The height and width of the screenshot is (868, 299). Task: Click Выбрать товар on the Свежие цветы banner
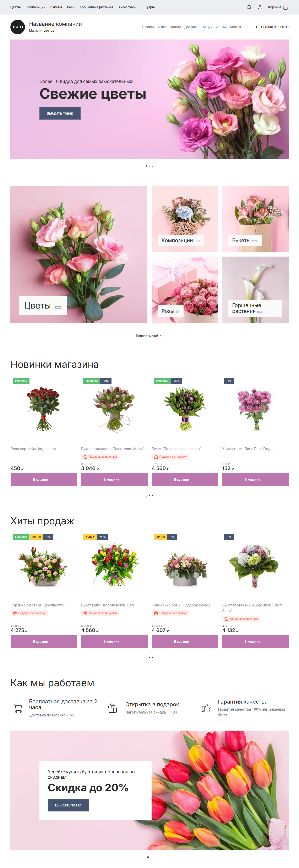tap(60, 113)
